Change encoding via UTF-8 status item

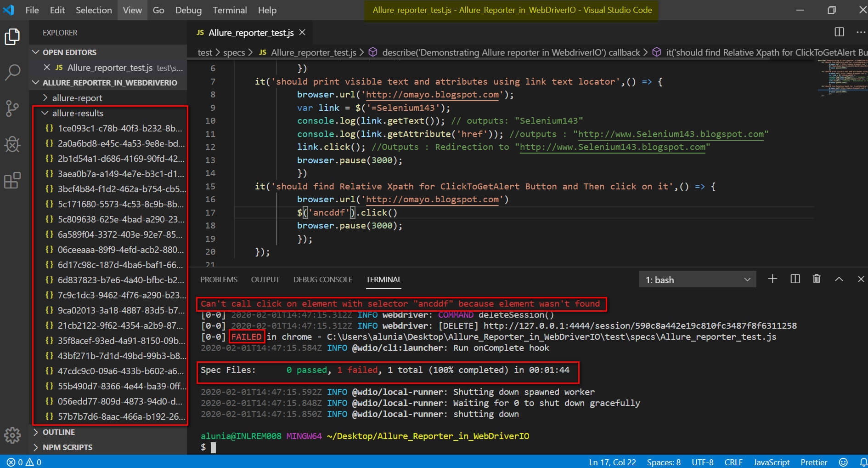click(x=703, y=462)
